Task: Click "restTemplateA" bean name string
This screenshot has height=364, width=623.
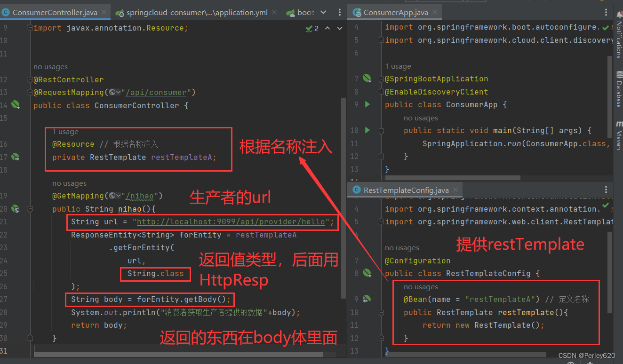Action: coord(500,299)
